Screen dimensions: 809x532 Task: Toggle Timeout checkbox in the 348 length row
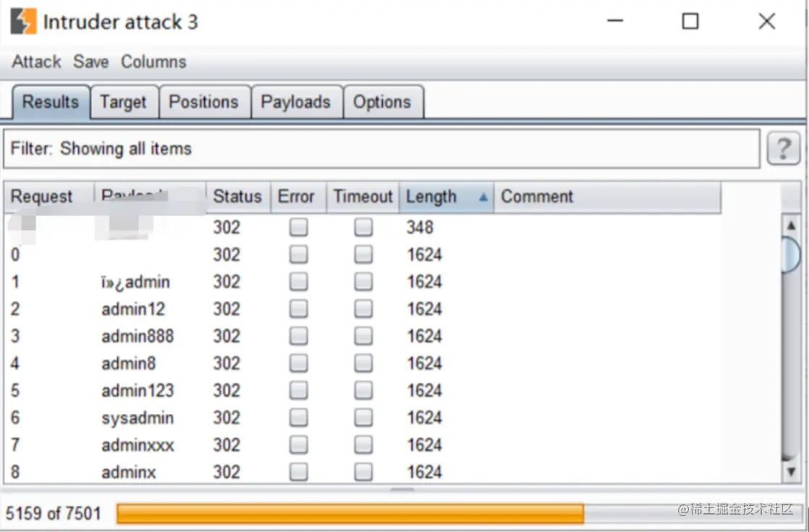[363, 227]
